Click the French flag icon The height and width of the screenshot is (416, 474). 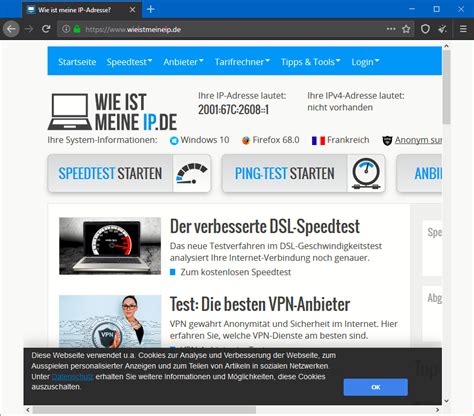[318, 141]
